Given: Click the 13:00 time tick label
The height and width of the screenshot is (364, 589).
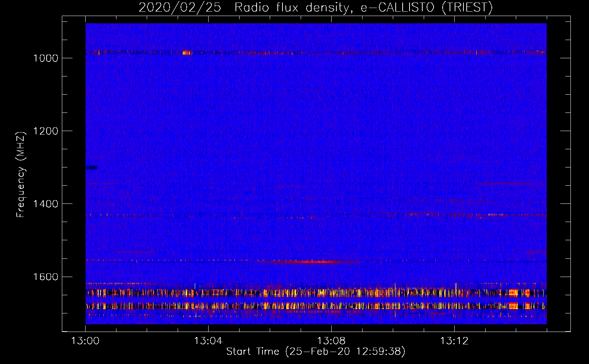Looking at the screenshot, I should click(85, 341).
